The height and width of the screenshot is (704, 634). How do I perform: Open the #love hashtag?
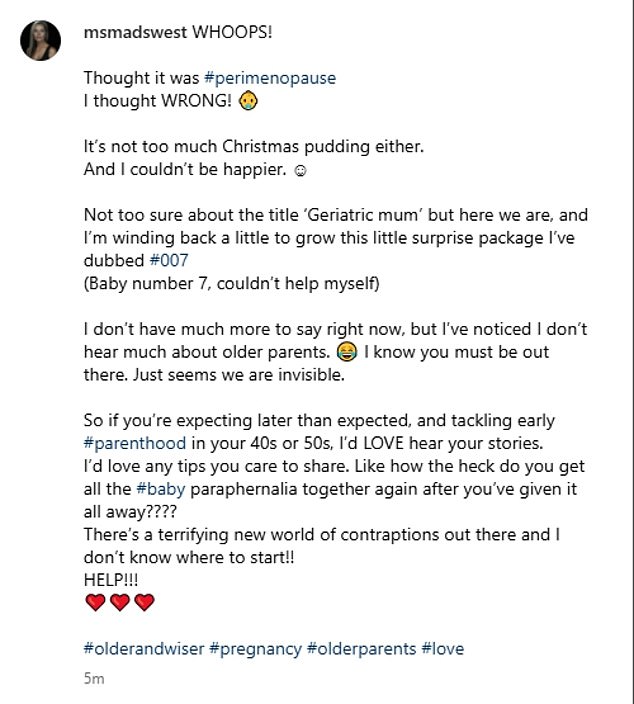coord(443,649)
